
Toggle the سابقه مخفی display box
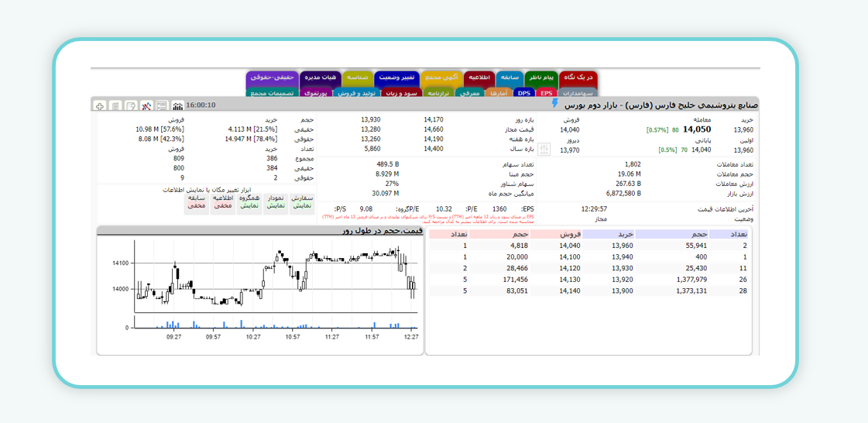[197, 201]
